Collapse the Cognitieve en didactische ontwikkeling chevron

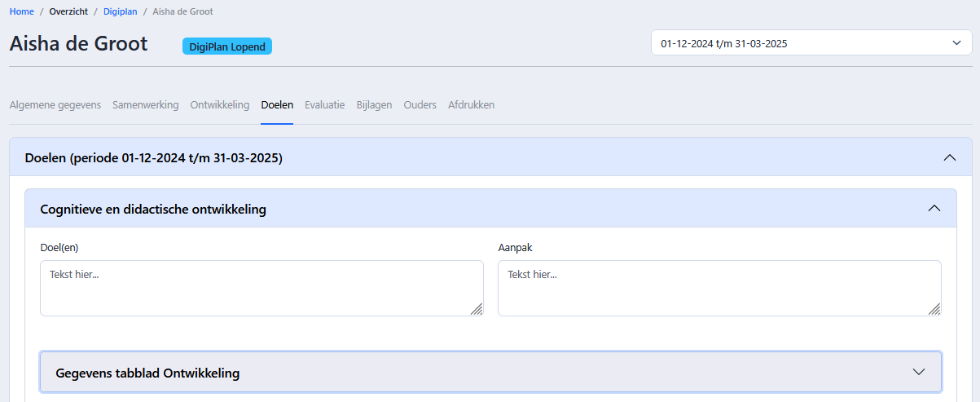(934, 209)
